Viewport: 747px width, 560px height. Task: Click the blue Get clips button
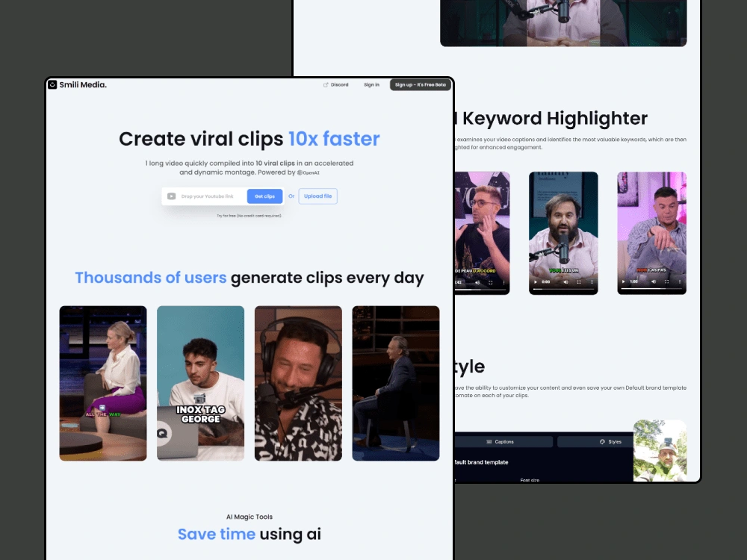[264, 196]
